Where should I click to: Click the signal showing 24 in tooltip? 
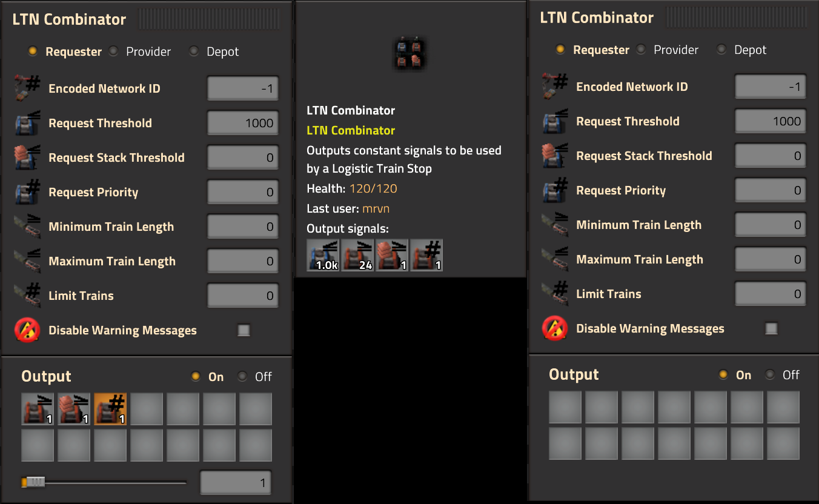pos(357,255)
